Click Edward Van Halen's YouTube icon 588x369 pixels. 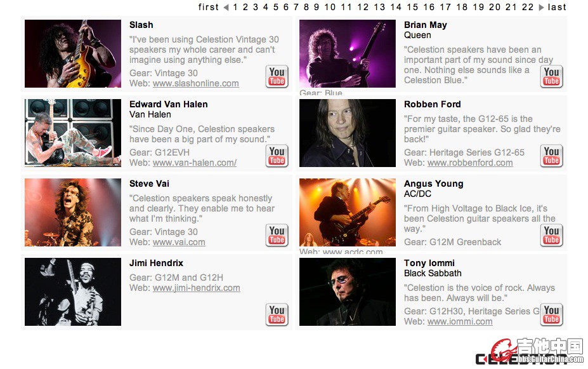coord(277,156)
